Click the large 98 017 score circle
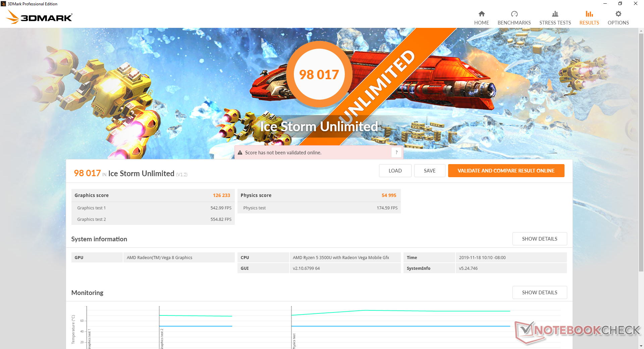Image resolution: width=644 pixels, height=349 pixels. point(319,74)
